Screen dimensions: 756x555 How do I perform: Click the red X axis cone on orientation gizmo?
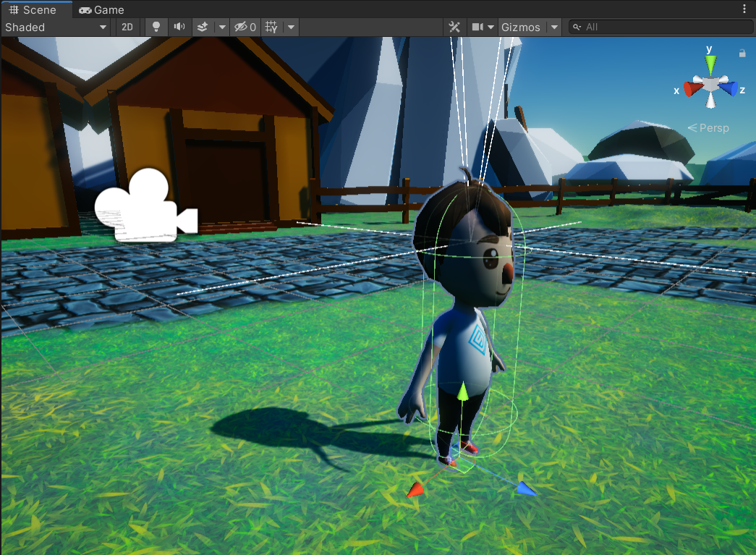693,88
